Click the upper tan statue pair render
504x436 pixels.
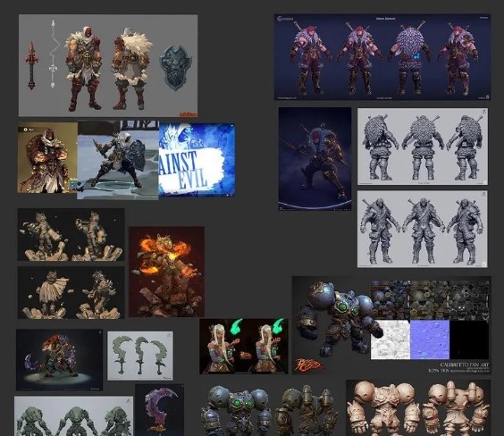pos(71,235)
